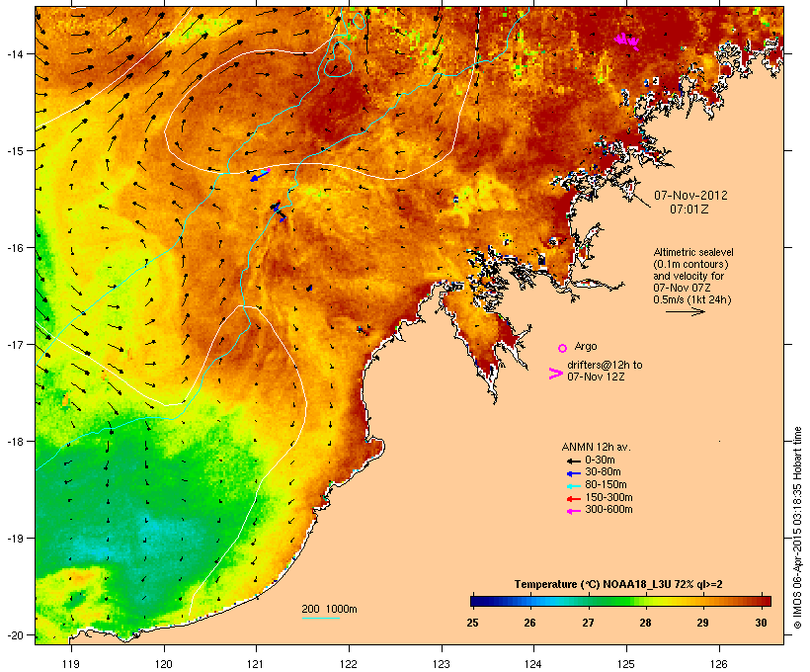Click the 30-80m depth label

603,472
